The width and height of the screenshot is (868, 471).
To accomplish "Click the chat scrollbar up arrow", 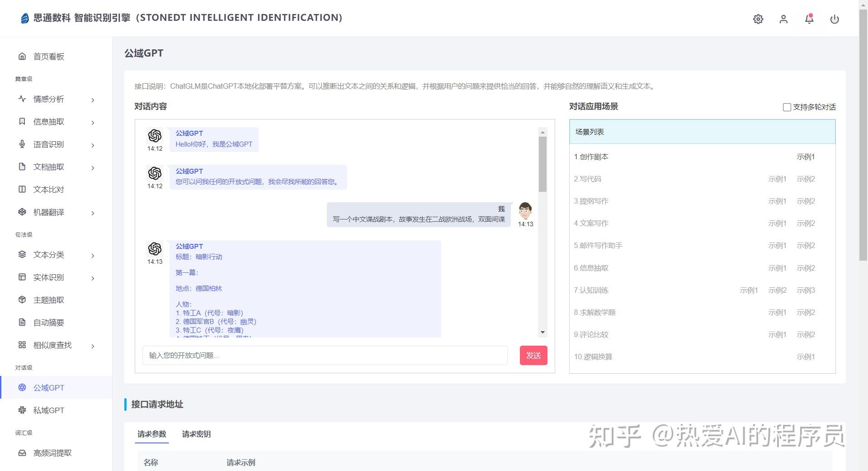I will point(542,132).
